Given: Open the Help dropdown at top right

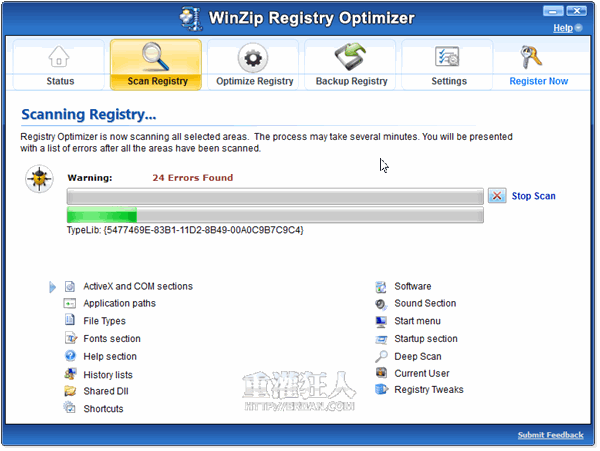Looking at the screenshot, I should point(568,28).
